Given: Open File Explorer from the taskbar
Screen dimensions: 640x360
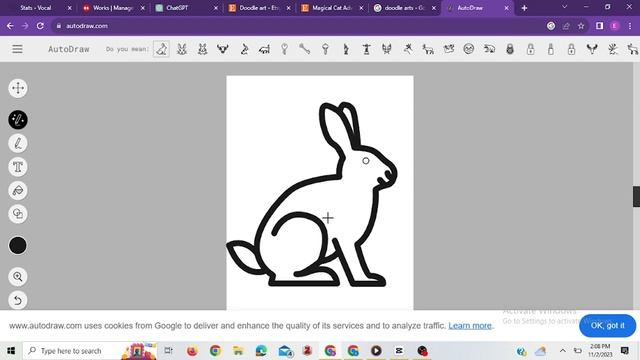Looking at the screenshot, I should pyautogui.click(x=238, y=351).
